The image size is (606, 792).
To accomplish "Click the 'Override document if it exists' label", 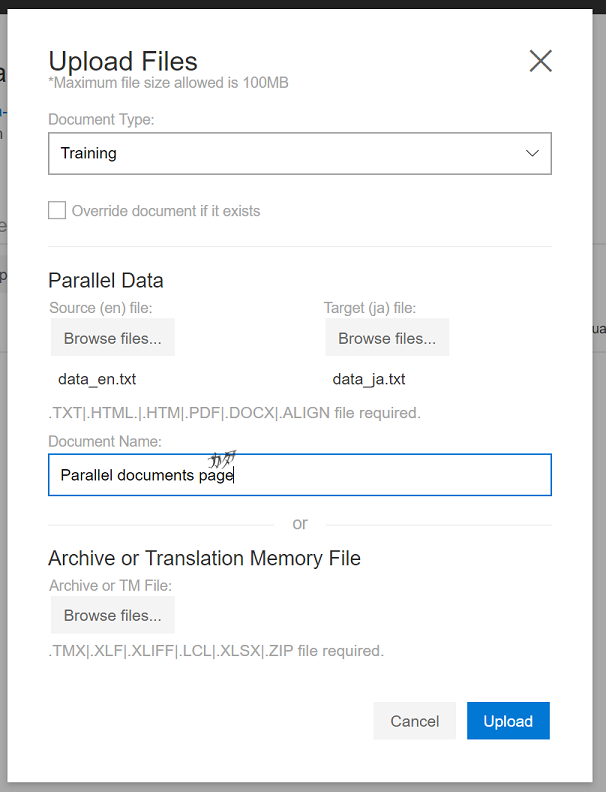I will 166,211.
